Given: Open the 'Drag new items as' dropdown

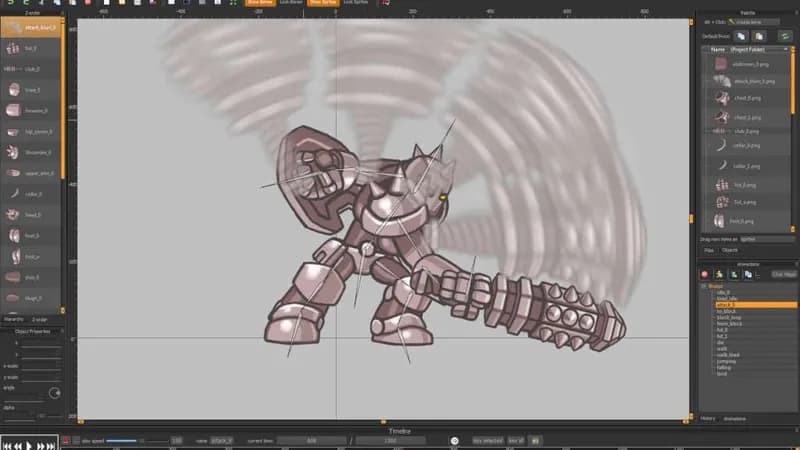Looking at the screenshot, I should coord(767,239).
